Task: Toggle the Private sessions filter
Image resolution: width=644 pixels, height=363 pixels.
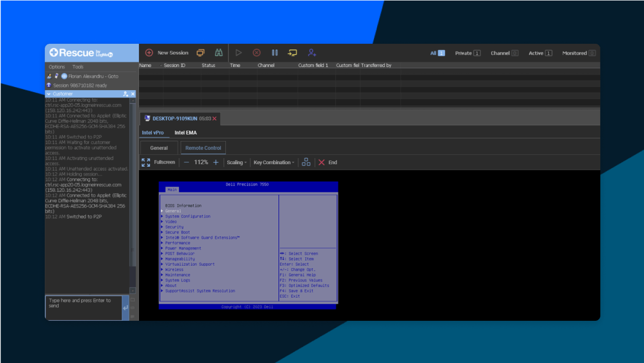Action: click(x=468, y=53)
